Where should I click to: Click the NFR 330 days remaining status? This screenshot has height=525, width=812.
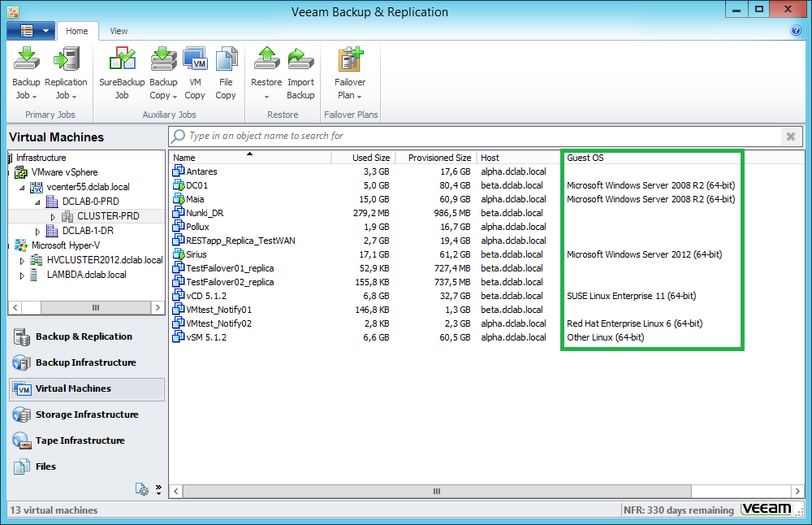(678, 510)
